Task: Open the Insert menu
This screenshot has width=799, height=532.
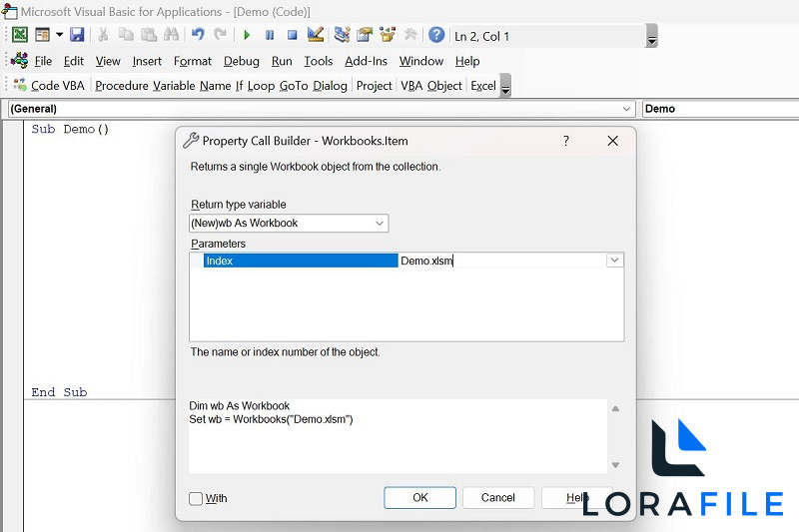Action: tap(147, 61)
